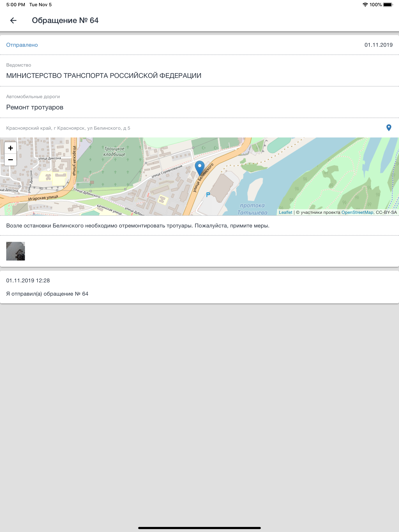399x532 pixels.
Task: Tap the Отправлено status label
Action: click(22, 45)
